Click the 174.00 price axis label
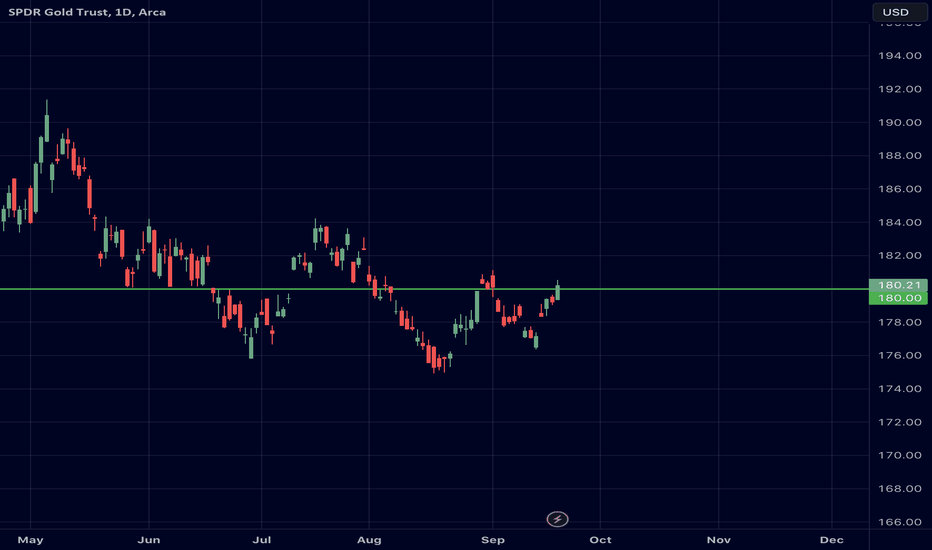This screenshot has width=932, height=550. [x=900, y=389]
